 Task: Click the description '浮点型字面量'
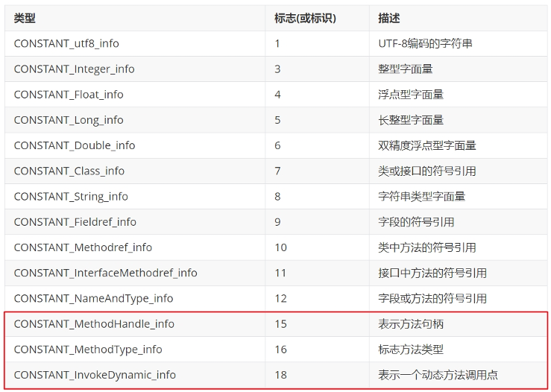tap(411, 95)
